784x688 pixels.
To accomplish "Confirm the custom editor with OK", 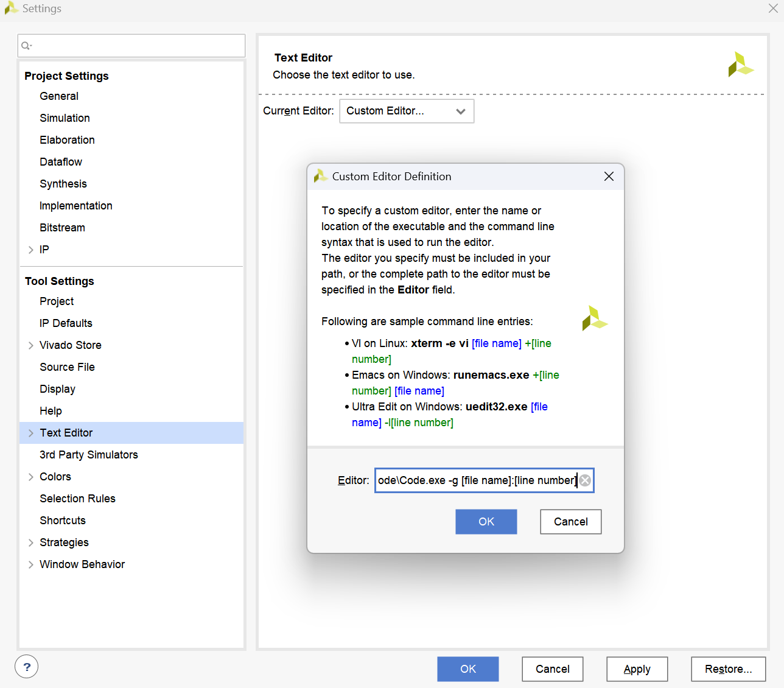I will click(486, 522).
